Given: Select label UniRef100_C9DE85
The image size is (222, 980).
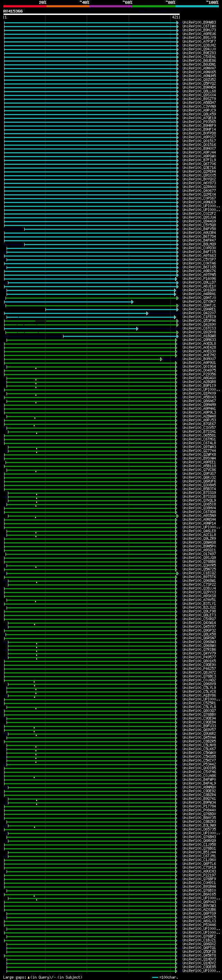Looking at the screenshot, I should pos(199,967).
